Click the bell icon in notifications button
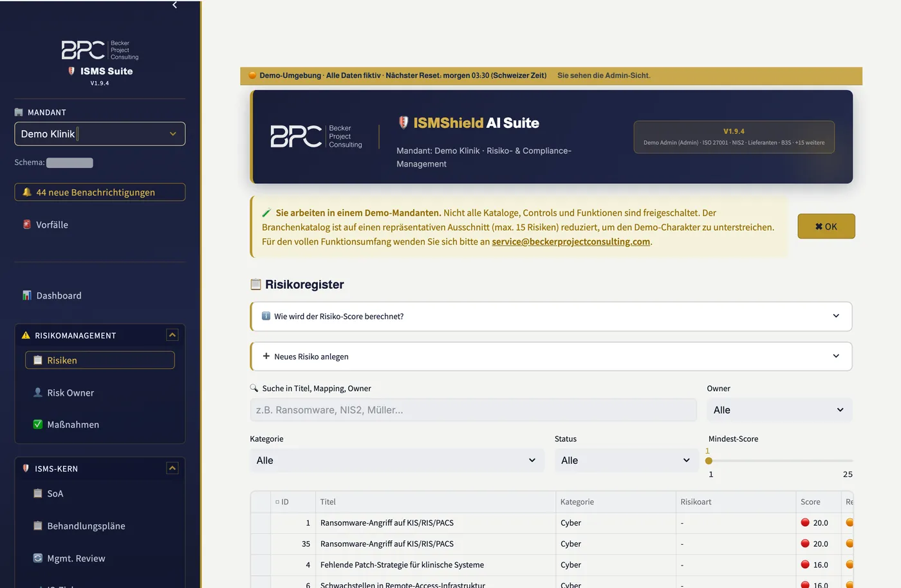Viewport: 901px width, 588px height. tap(27, 192)
